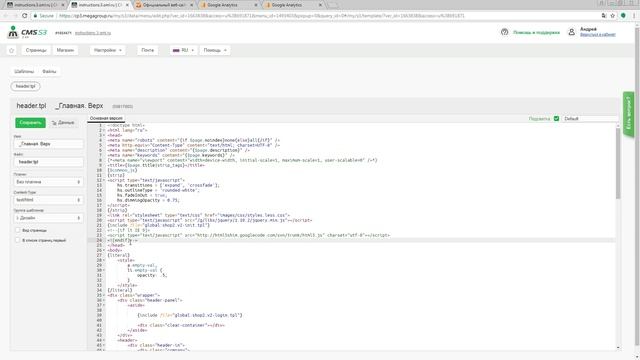
Task: Reload the page with browser refresh icon
Action: click(24, 16)
